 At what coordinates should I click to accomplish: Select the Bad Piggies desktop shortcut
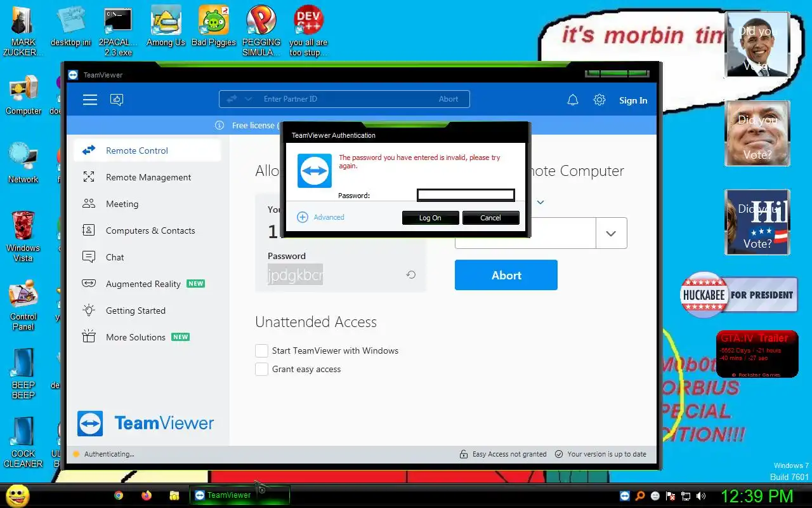tap(213, 26)
